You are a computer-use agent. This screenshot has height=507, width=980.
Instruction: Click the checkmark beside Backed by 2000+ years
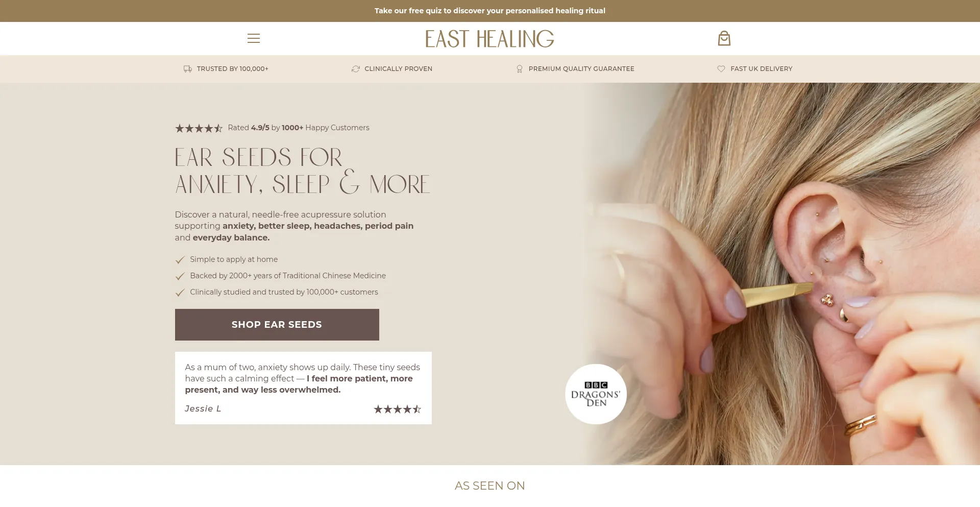point(180,276)
